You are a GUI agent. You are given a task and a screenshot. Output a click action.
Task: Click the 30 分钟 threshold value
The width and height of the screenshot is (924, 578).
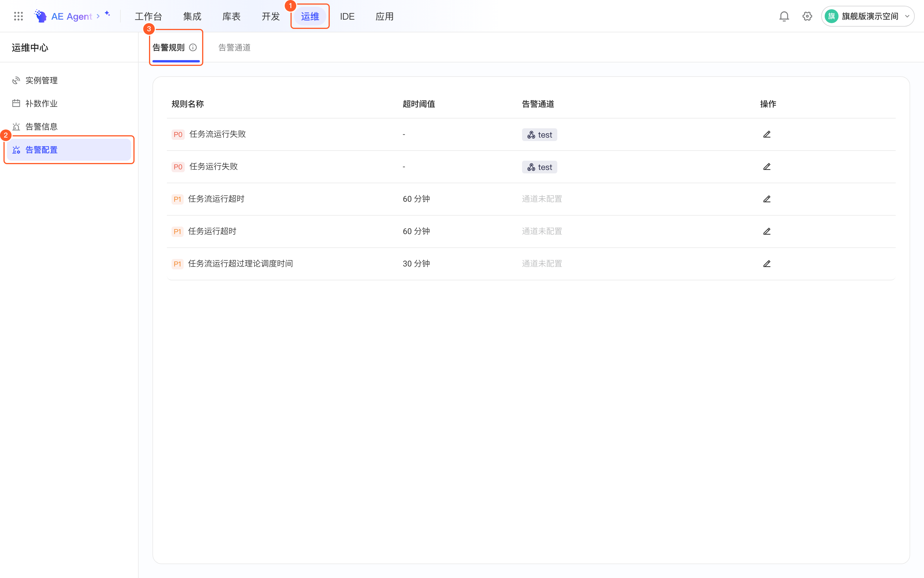coord(416,264)
